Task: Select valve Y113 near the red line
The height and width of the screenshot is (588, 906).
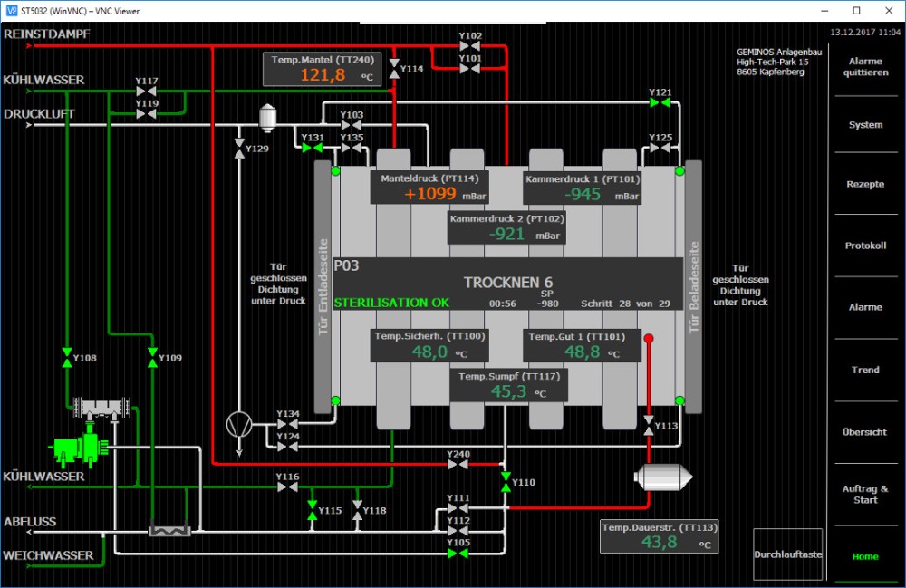Action: [x=649, y=426]
